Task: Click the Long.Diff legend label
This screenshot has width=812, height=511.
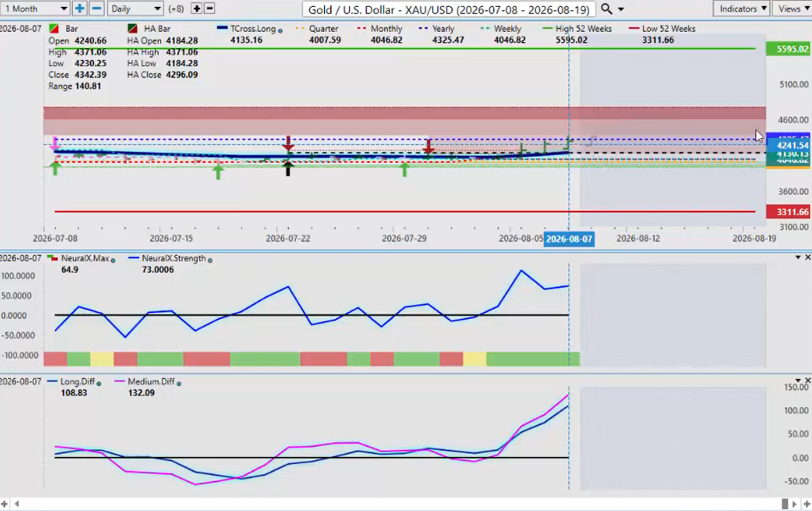Action: click(77, 381)
